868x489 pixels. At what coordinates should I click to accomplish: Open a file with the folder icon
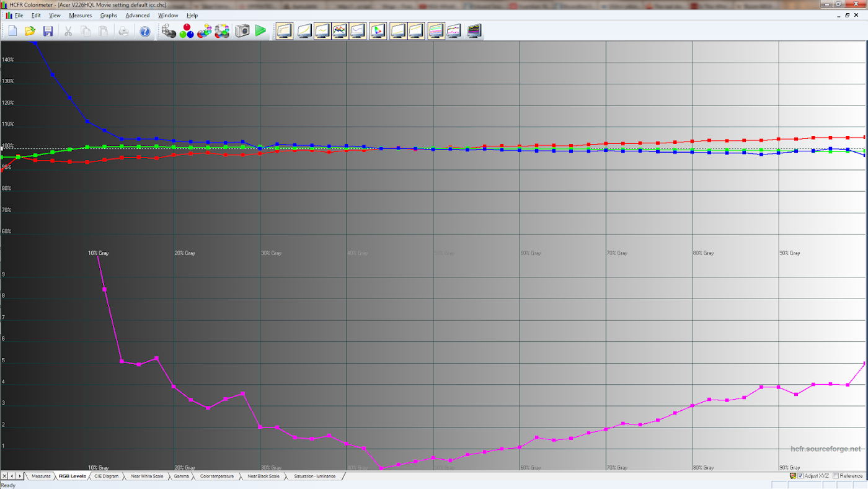(30, 31)
